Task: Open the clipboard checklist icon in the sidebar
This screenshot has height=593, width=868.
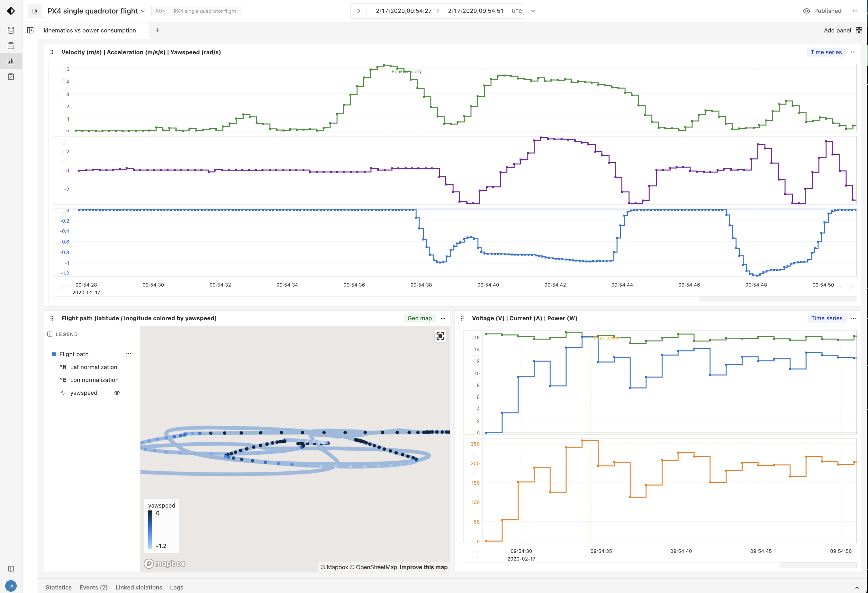Action: pos(11,76)
